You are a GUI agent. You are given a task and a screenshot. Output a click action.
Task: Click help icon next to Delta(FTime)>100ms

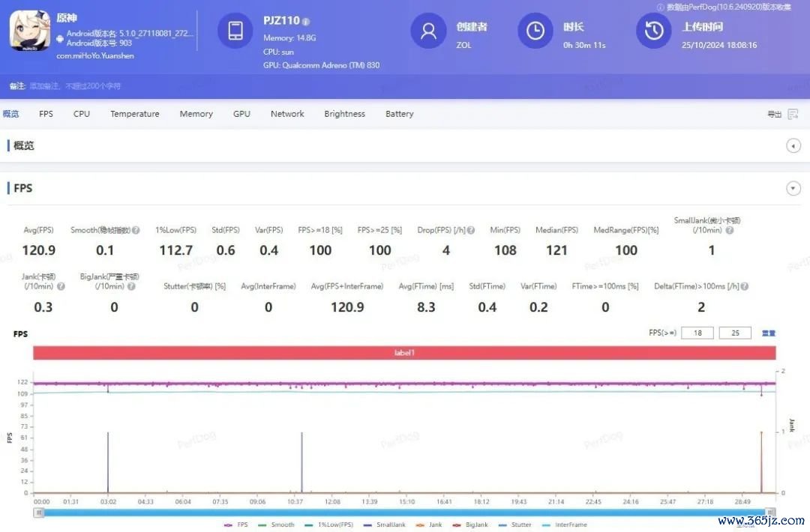(745, 286)
